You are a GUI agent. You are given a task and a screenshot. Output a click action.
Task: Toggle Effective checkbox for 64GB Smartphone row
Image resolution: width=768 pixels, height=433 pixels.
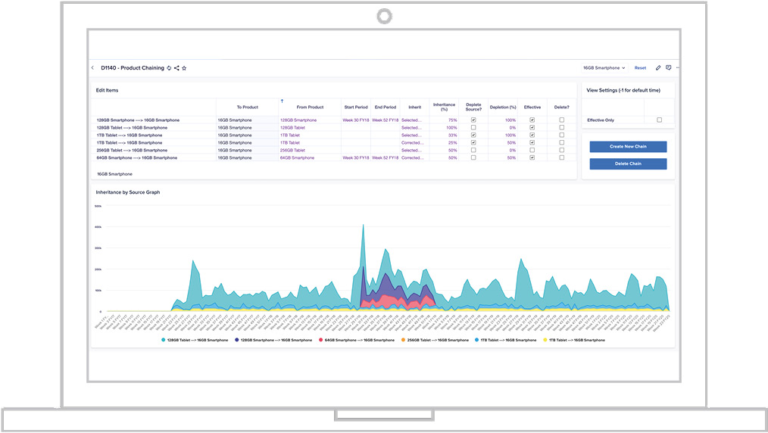click(532, 158)
